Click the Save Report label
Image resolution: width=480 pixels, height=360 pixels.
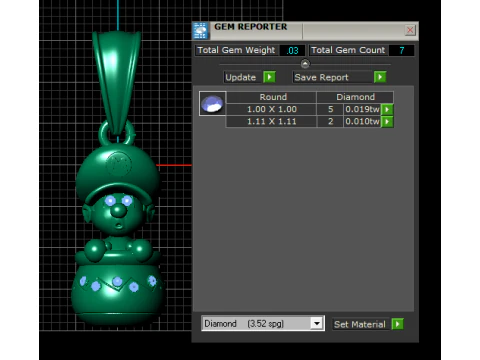(321, 77)
